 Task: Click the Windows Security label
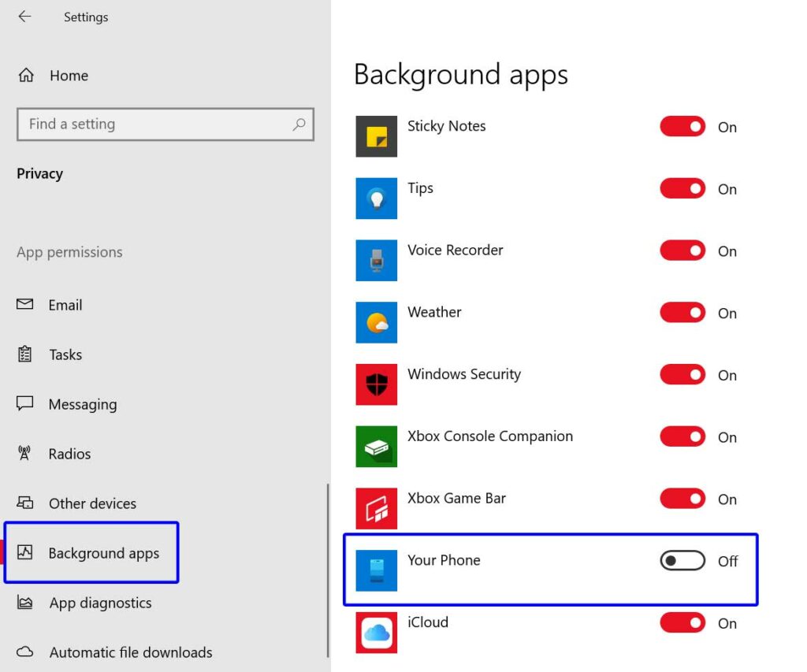pos(464,374)
